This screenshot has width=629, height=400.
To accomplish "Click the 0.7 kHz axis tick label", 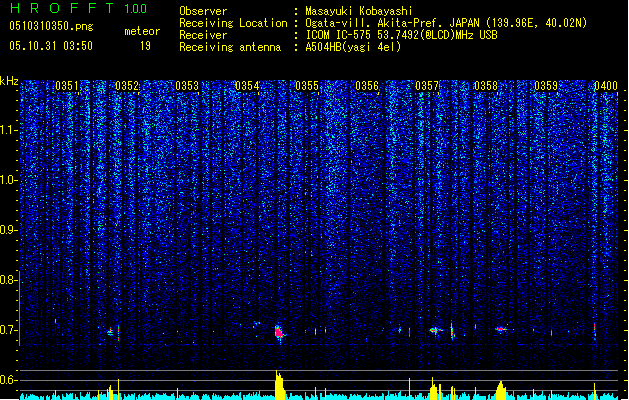I will (8, 330).
